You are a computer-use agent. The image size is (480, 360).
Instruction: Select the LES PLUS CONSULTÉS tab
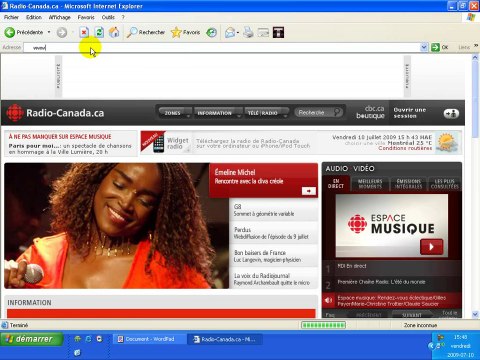pyautogui.click(x=445, y=184)
